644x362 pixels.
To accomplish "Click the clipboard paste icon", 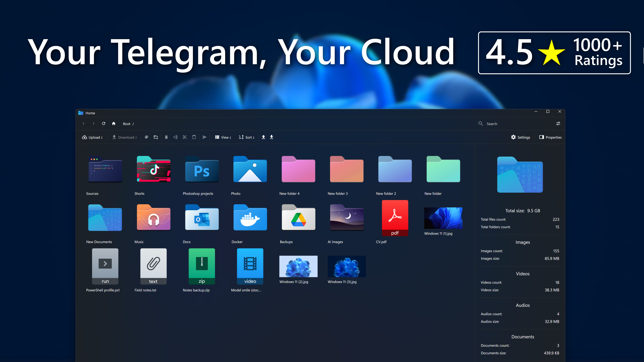I will coord(194,137).
